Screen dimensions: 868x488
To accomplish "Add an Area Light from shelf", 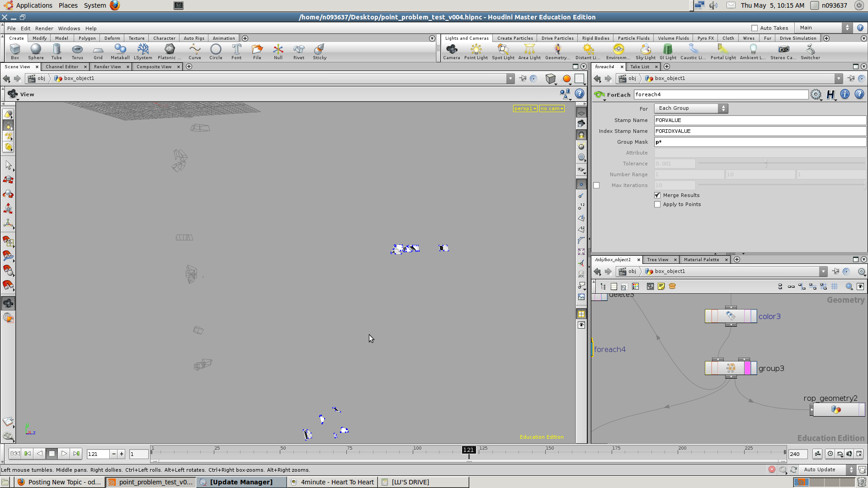I will (x=529, y=52).
